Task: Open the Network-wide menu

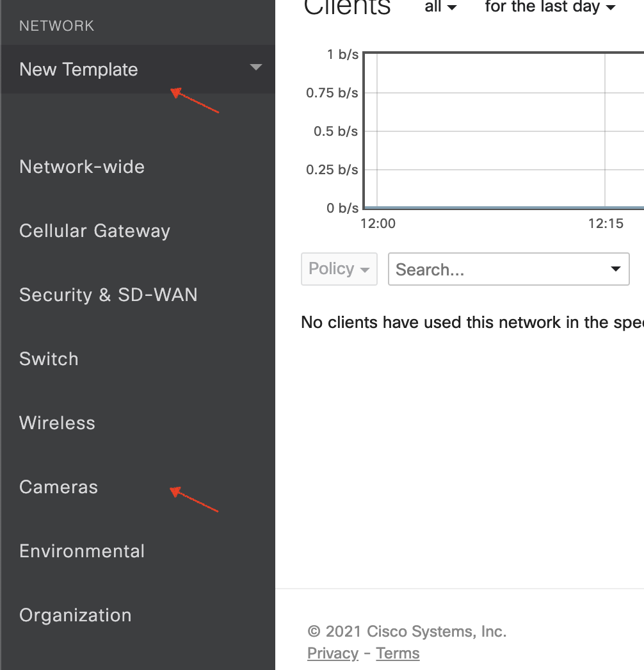Action: (82, 167)
